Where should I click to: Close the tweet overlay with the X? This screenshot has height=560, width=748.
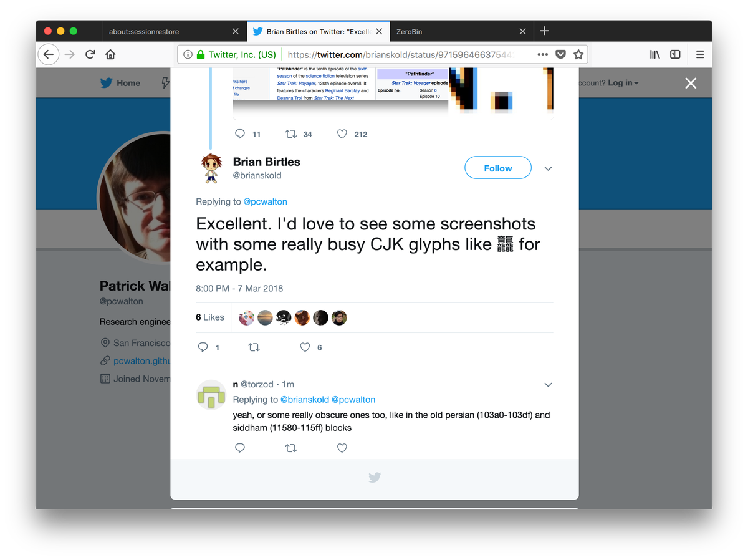pyautogui.click(x=691, y=83)
